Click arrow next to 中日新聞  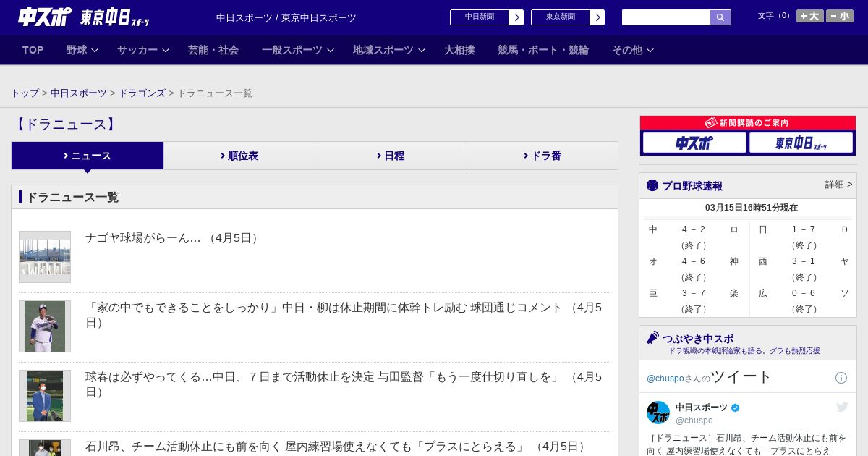pos(516,17)
